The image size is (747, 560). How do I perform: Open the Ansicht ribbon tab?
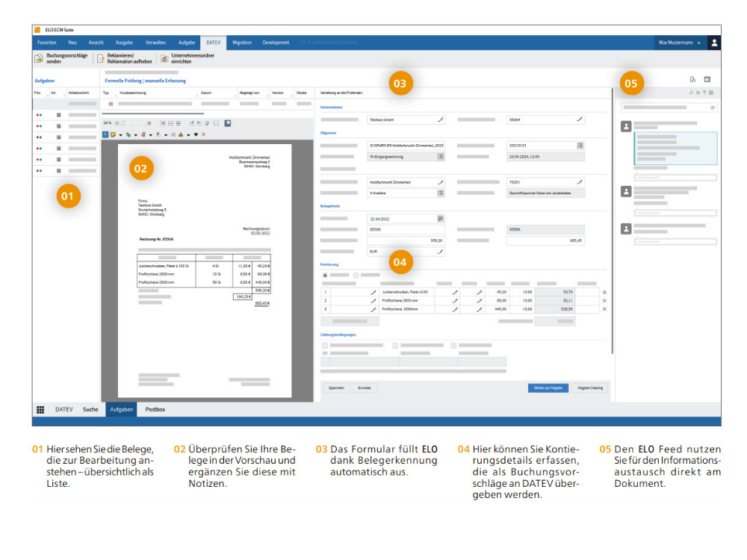click(96, 43)
